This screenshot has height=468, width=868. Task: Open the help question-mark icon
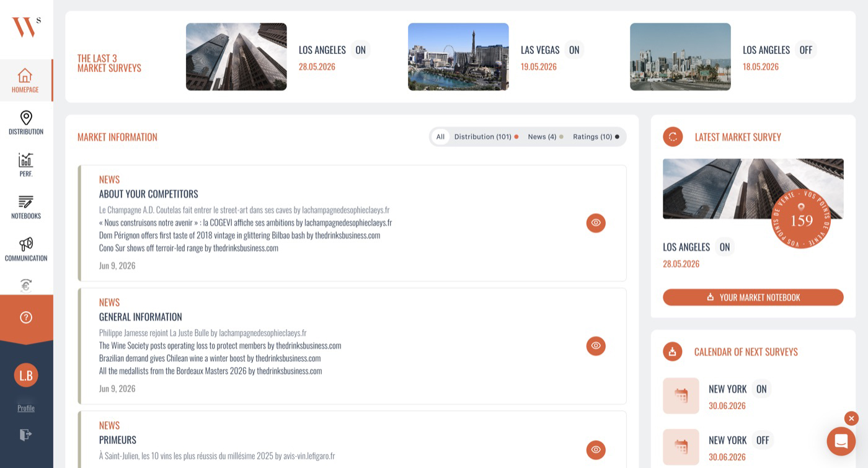pos(26,317)
